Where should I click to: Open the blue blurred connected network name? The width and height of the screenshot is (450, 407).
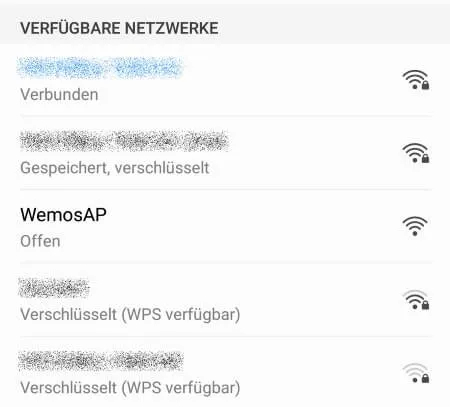pyautogui.click(x=100, y=67)
